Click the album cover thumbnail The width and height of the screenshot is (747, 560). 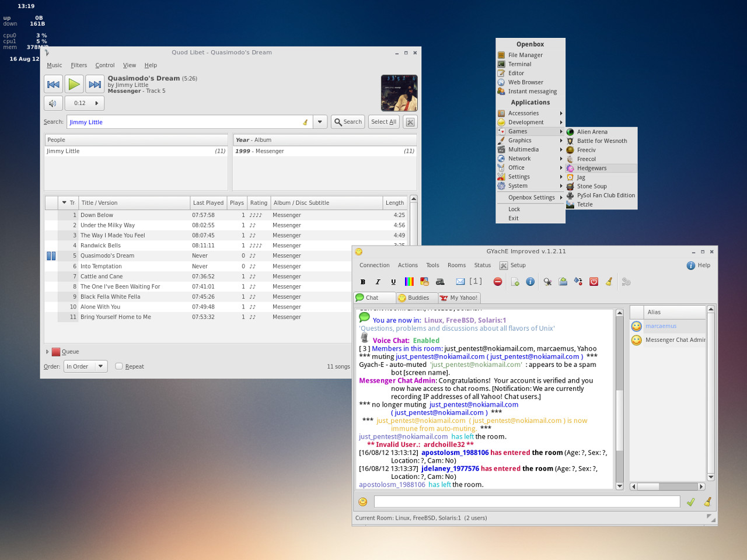tap(399, 93)
